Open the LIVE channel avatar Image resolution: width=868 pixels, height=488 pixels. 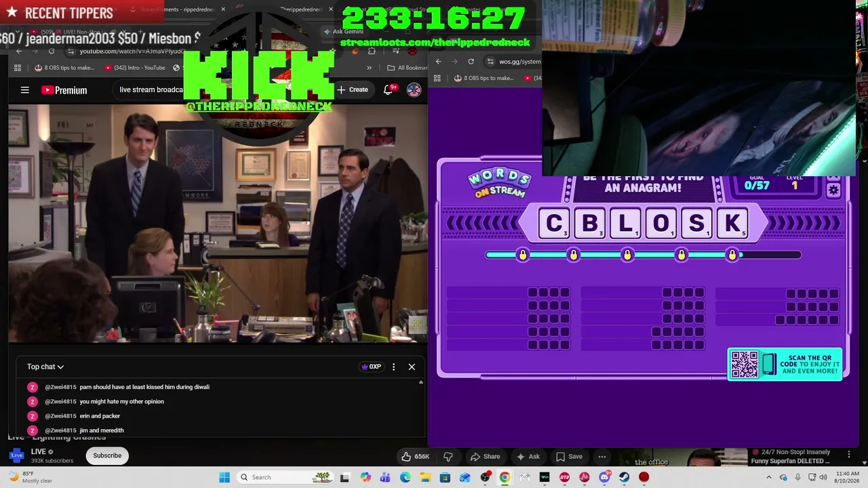[16, 455]
